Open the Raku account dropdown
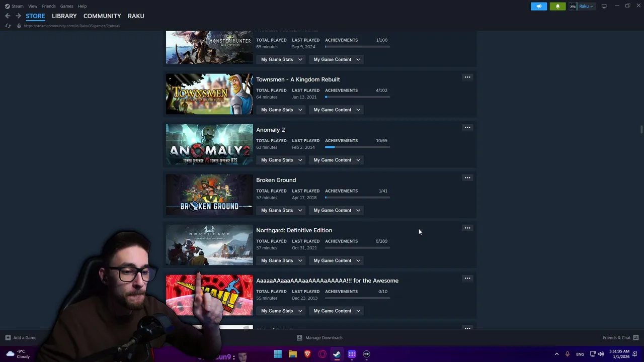 586,6
